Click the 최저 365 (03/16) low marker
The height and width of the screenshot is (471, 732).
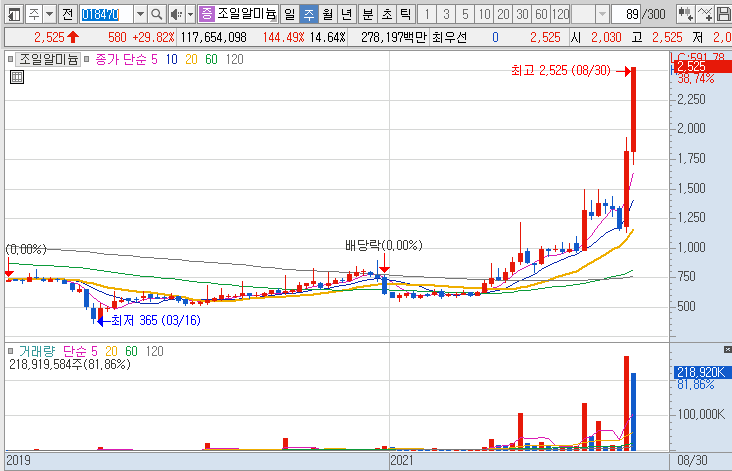point(155,320)
